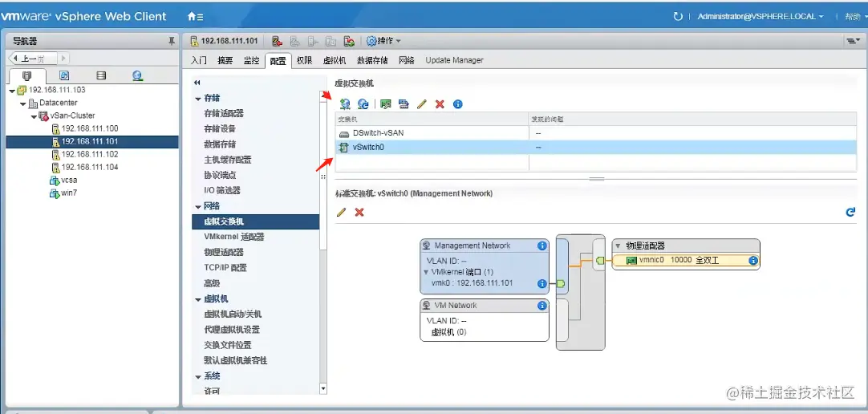Image resolution: width=868 pixels, height=414 pixels.
Task: Collapse the 系统 section in sidebar
Action: [x=197, y=376]
